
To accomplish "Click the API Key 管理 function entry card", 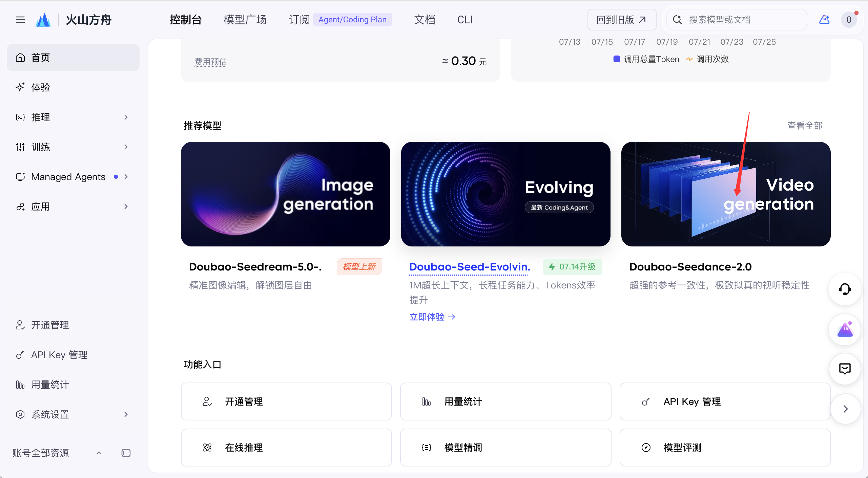I will 725,401.
